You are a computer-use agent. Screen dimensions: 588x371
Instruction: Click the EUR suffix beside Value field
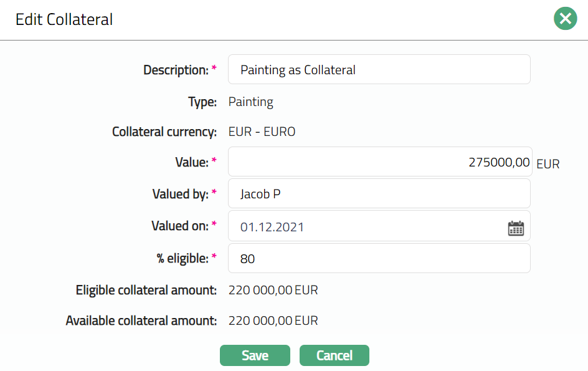coord(548,165)
